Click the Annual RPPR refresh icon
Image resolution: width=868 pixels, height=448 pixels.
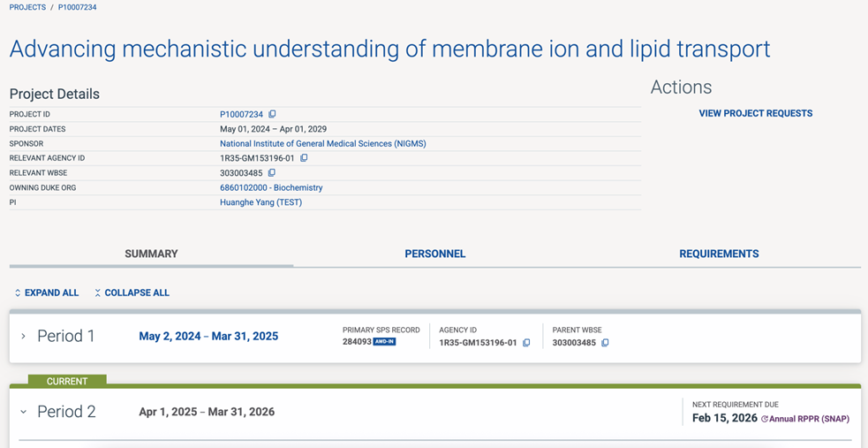[765, 419]
